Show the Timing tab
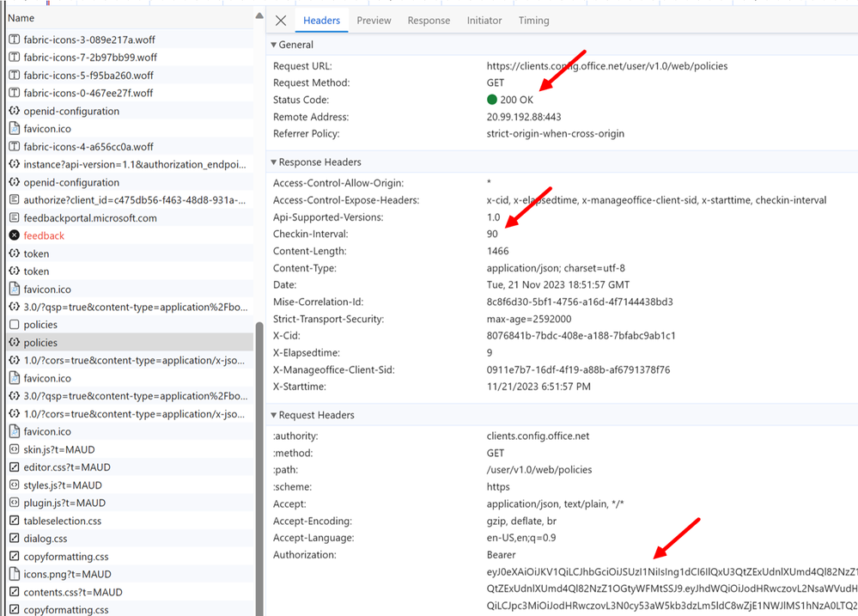 tap(533, 21)
